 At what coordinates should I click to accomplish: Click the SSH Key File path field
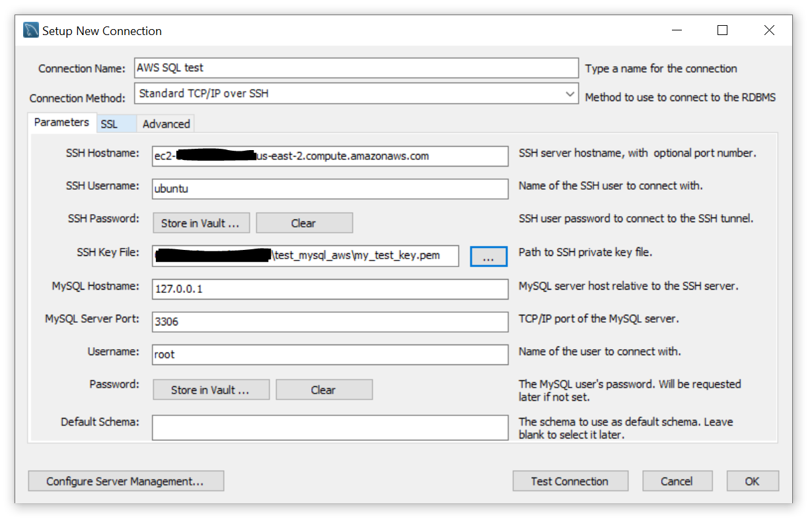[x=305, y=256]
